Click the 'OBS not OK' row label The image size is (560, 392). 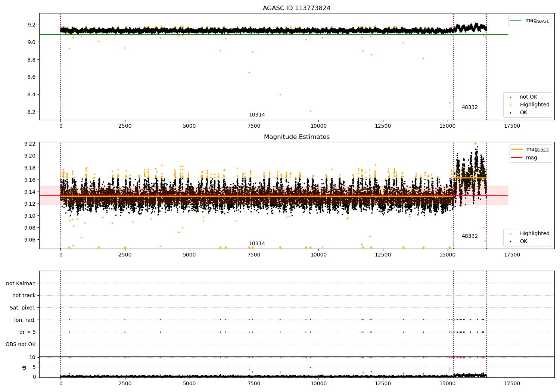[x=21, y=344]
